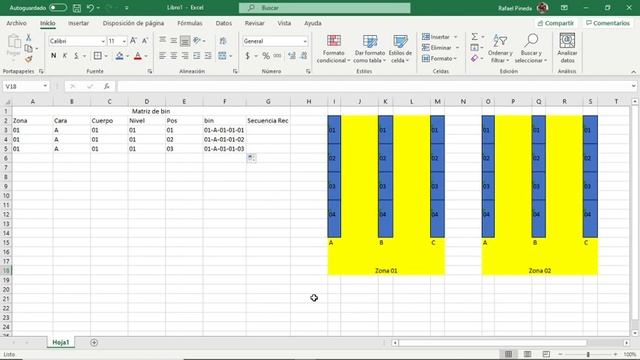The image size is (640, 360).
Task: Open Dar formato como tabla
Action: [370, 49]
